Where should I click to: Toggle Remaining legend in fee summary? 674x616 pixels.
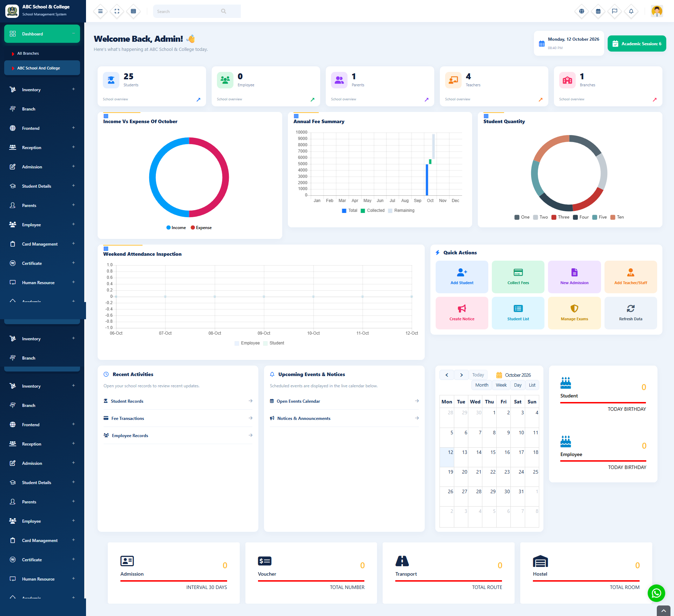coord(401,210)
